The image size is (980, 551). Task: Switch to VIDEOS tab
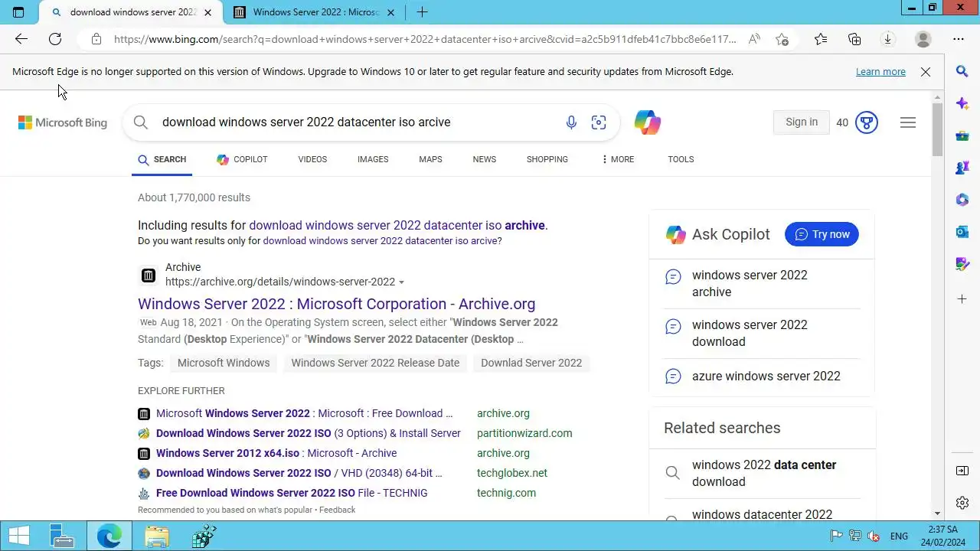pyautogui.click(x=312, y=159)
